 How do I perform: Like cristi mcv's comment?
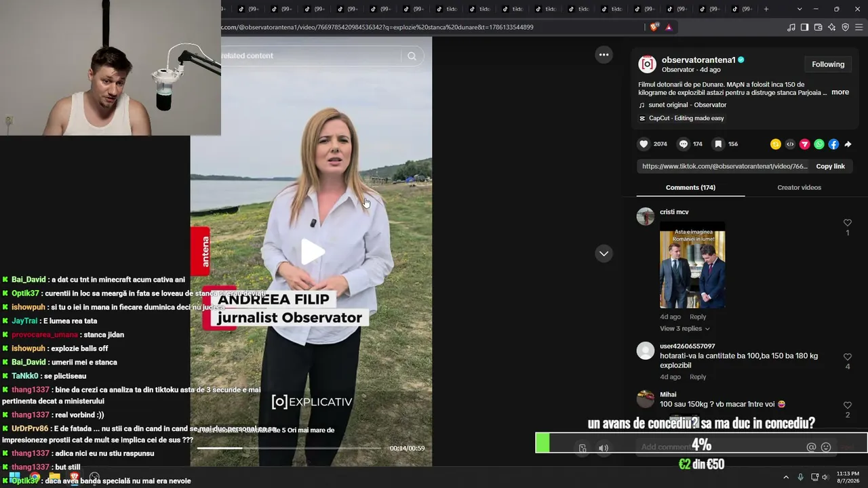(847, 223)
